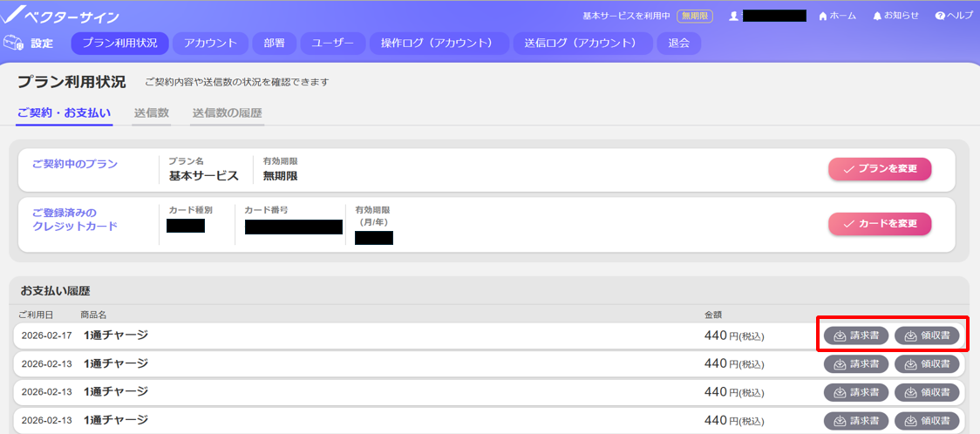This screenshot has width=980, height=434.
Task: Click the user profile icon
Action: click(734, 17)
